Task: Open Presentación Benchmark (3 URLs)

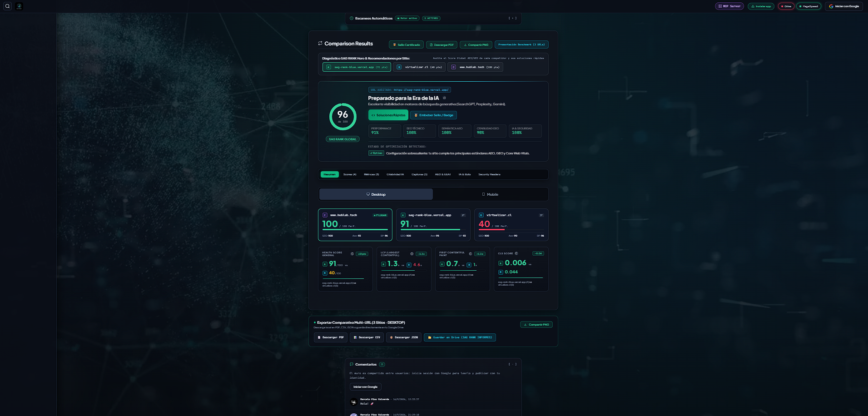Action: [521, 45]
